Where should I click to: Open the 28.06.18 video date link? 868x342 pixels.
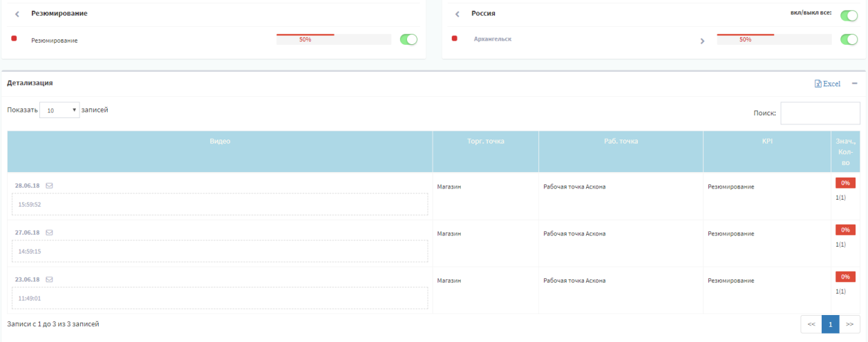[27, 186]
